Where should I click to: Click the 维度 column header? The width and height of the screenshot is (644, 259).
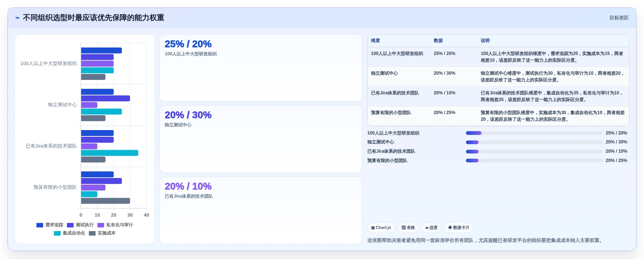[x=376, y=41]
